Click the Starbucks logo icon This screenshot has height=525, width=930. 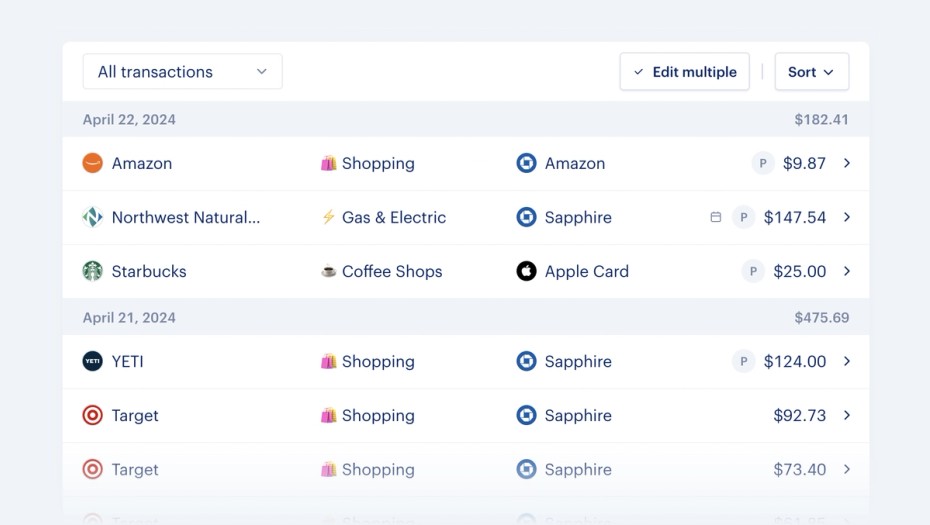tap(93, 271)
